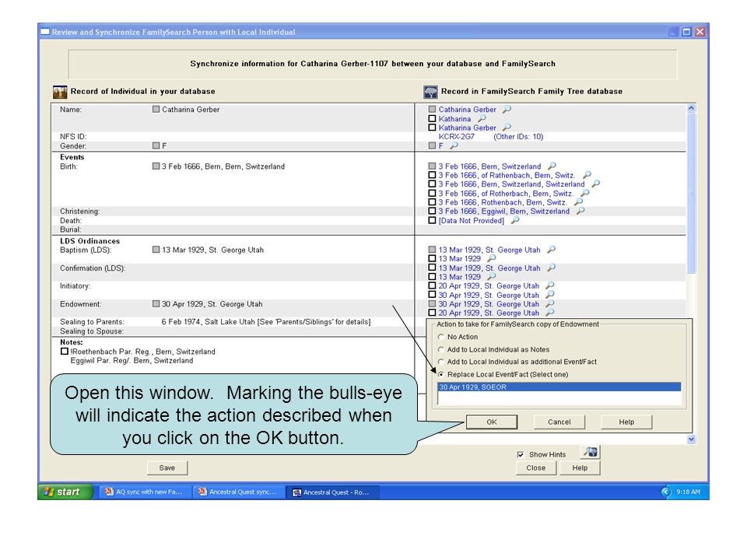
Task: Click the local database portrait icon in header
Action: (60, 92)
